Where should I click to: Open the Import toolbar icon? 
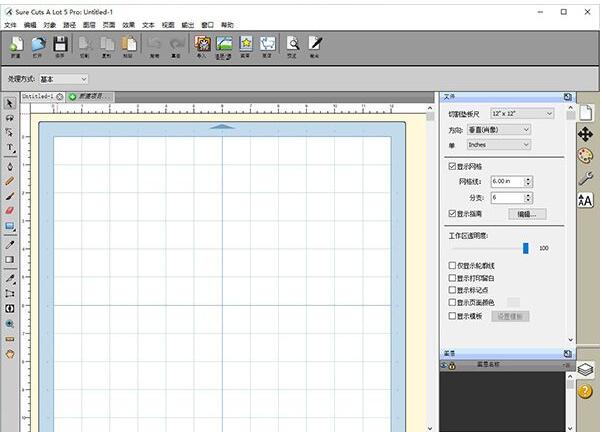pos(202,47)
